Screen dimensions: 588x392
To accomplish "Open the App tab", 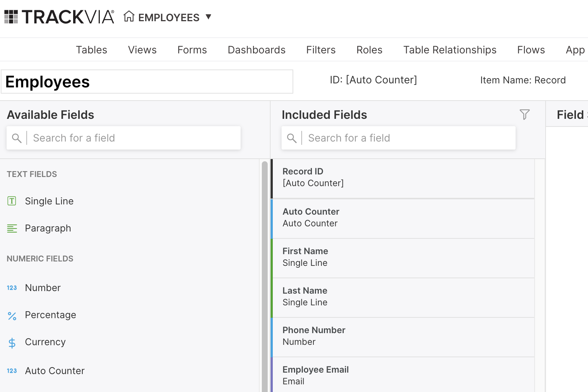I will (575, 50).
